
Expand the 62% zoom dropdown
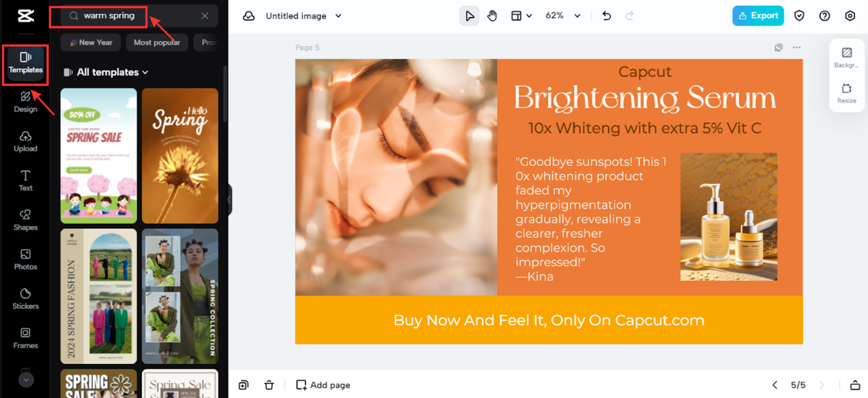tap(564, 16)
